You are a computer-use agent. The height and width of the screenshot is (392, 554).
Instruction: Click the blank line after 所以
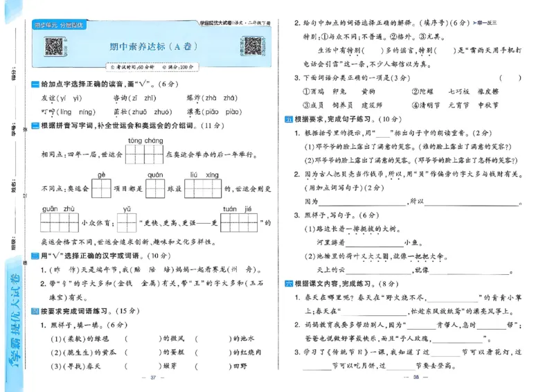coord(472,202)
